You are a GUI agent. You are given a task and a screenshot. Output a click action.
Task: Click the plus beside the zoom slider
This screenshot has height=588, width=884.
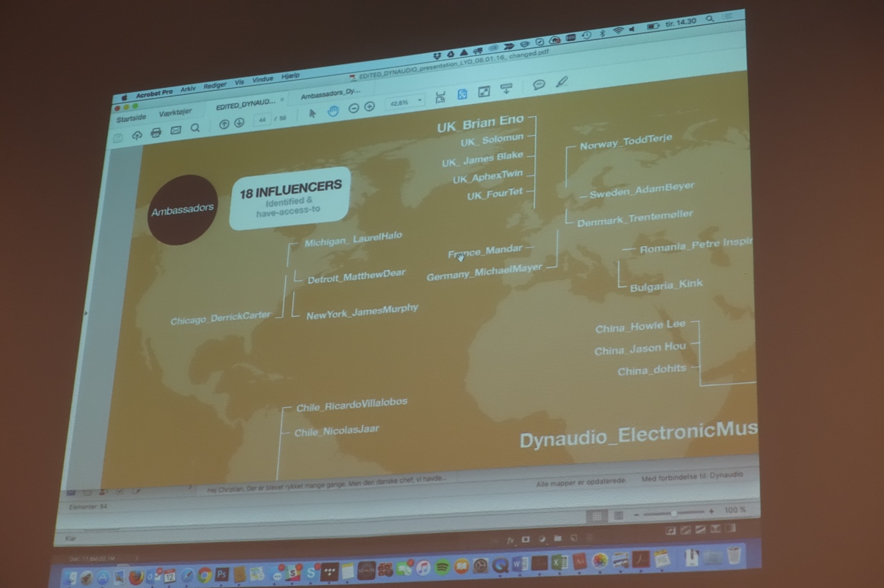point(712,512)
